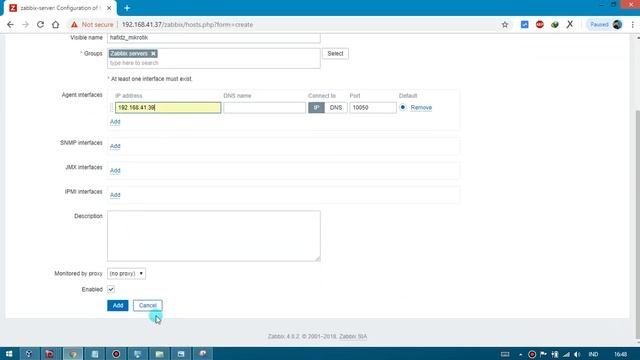Go forward in browser history
Image resolution: width=640 pixels, height=360 pixels.
tap(25, 24)
